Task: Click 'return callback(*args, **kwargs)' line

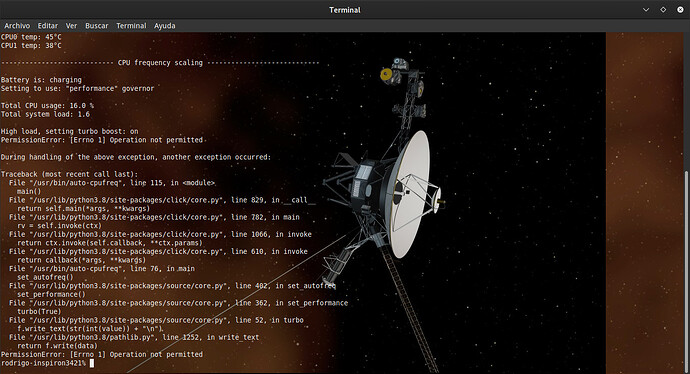Action: [81, 260]
